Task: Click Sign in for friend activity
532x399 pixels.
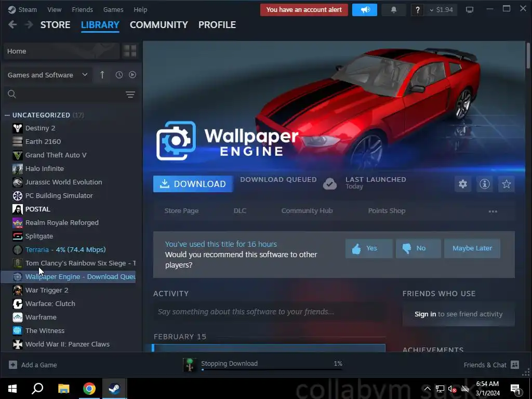Action: [x=425, y=314]
